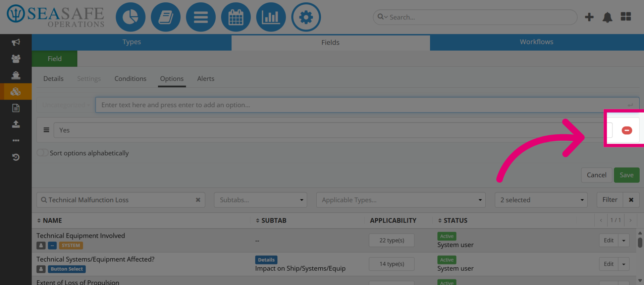Sort table by NAME column
This screenshot has width=644, height=285.
(x=49, y=220)
